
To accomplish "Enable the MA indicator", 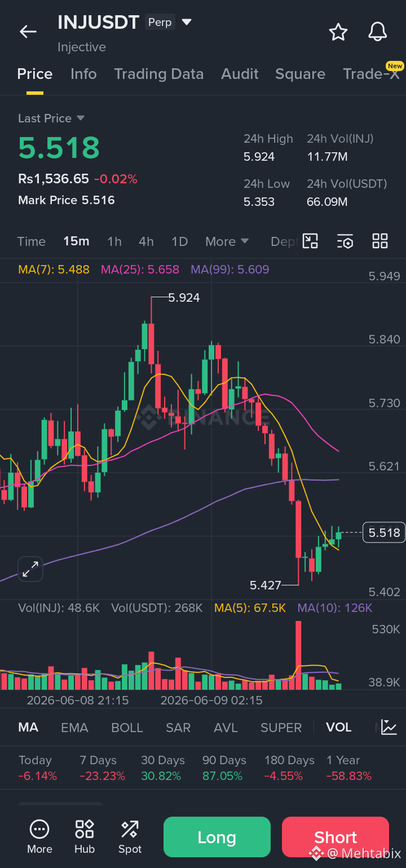I will (28, 728).
